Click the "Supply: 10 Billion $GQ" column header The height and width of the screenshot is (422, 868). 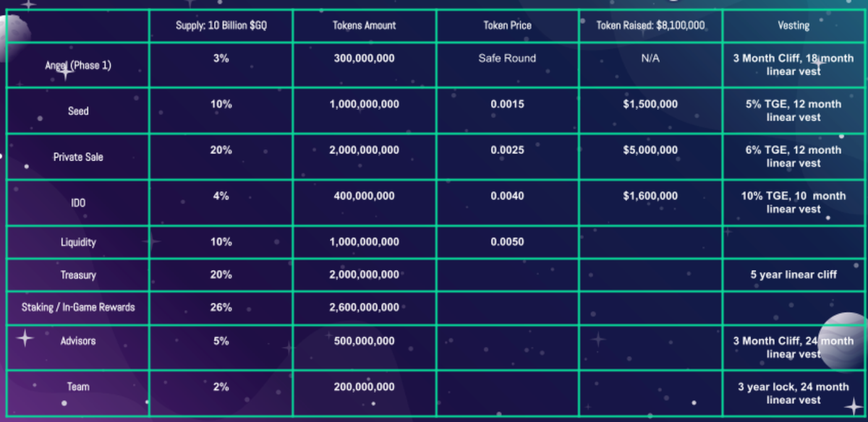click(221, 25)
